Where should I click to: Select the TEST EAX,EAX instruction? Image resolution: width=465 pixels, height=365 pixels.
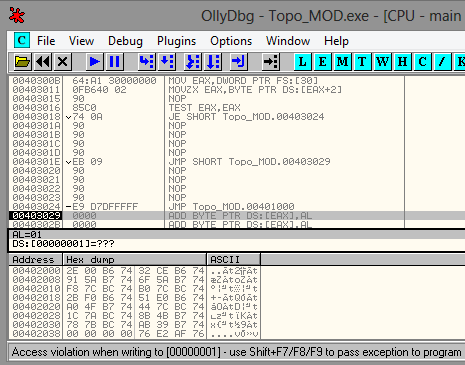tap(204, 108)
